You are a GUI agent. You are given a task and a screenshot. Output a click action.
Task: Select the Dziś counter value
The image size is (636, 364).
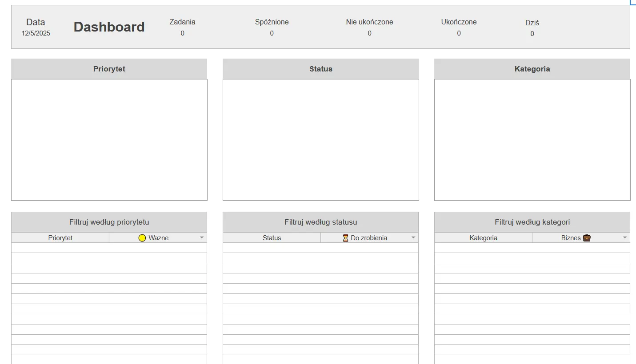(x=532, y=33)
